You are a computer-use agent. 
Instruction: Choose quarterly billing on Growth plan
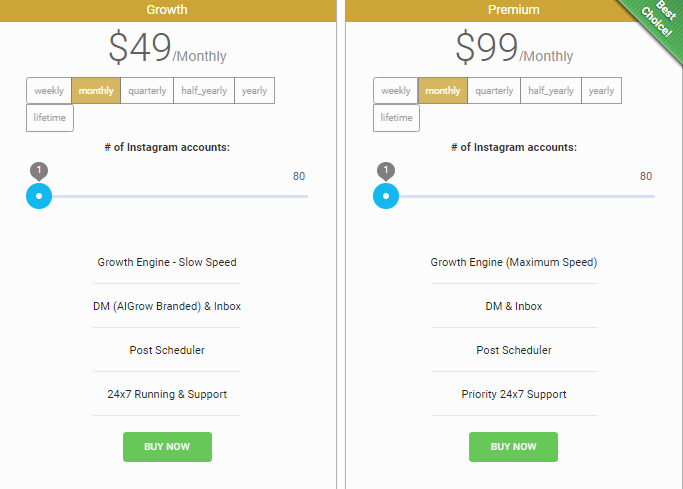point(147,91)
